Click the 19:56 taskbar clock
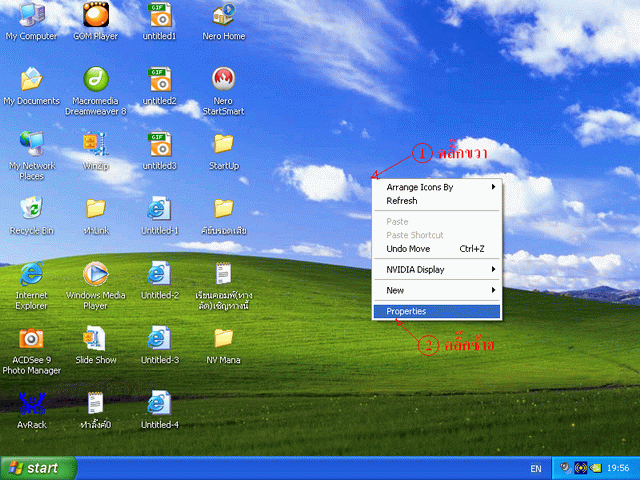 [618, 468]
